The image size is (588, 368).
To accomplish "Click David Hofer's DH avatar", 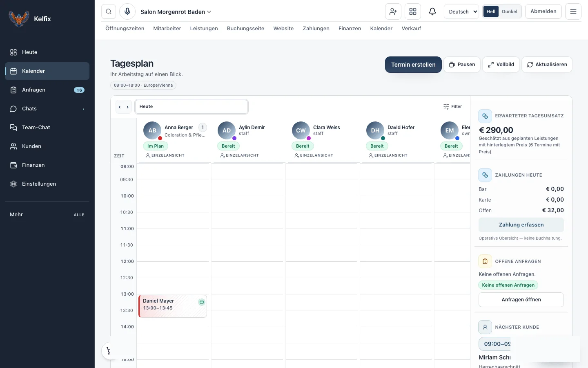I will pyautogui.click(x=375, y=130).
